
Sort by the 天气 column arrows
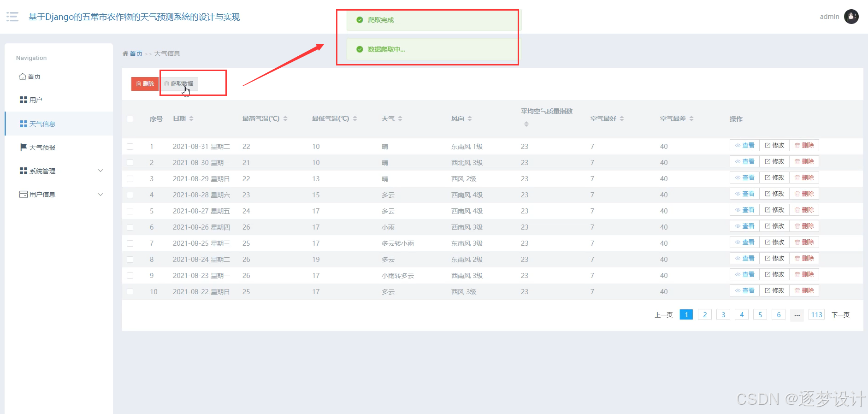[x=400, y=119]
